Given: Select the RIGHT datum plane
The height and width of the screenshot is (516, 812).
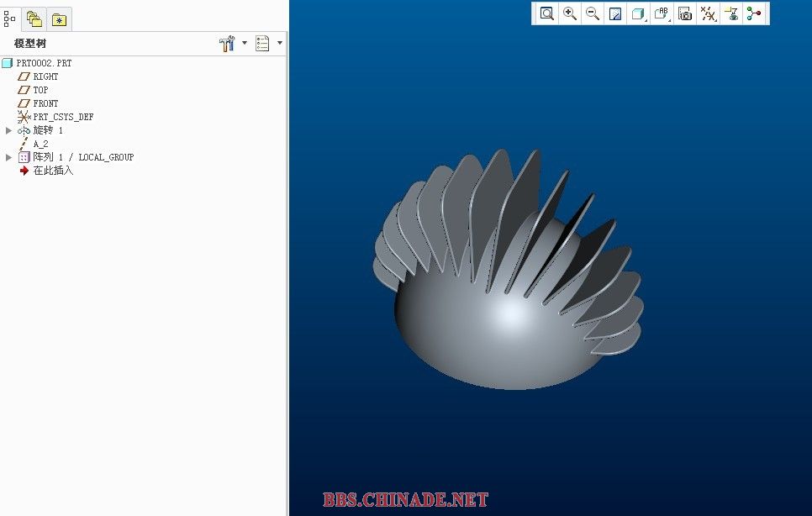Looking at the screenshot, I should (45, 76).
